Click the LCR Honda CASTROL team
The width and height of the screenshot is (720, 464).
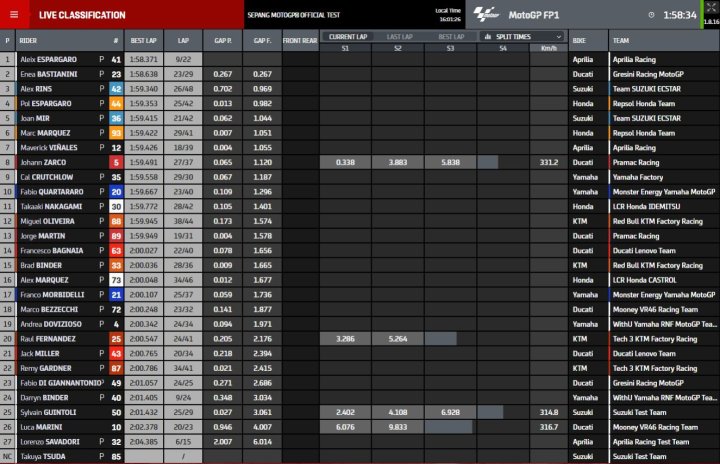[x=644, y=280]
